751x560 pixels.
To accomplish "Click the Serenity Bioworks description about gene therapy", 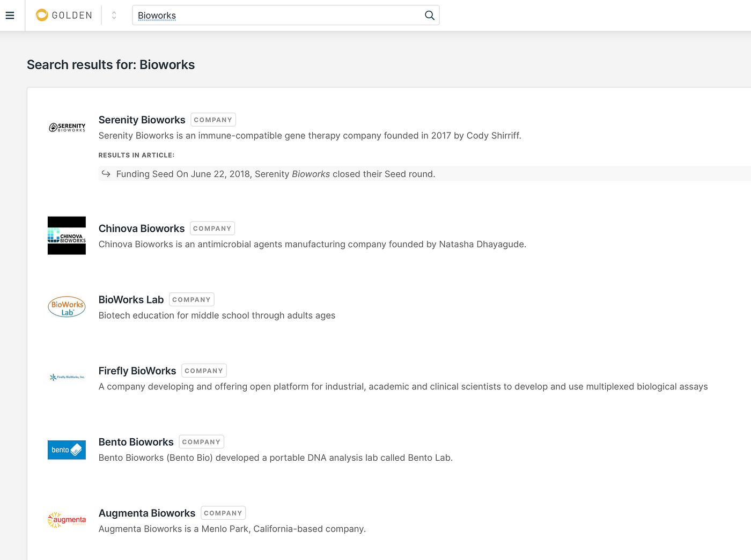I will [x=310, y=136].
